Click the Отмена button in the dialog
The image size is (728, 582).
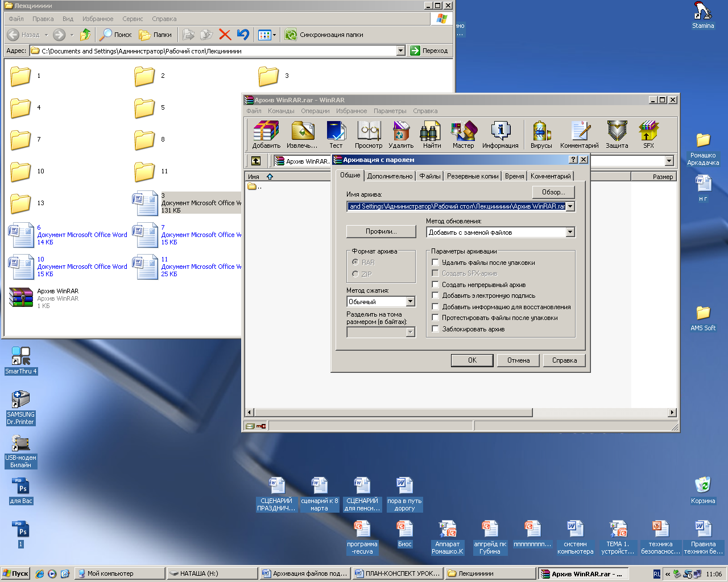pyautogui.click(x=518, y=360)
